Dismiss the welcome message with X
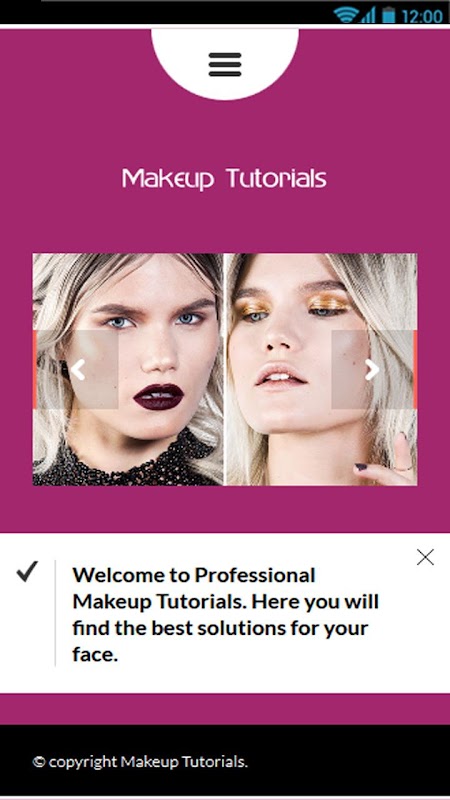The height and width of the screenshot is (800, 450). pyautogui.click(x=425, y=557)
